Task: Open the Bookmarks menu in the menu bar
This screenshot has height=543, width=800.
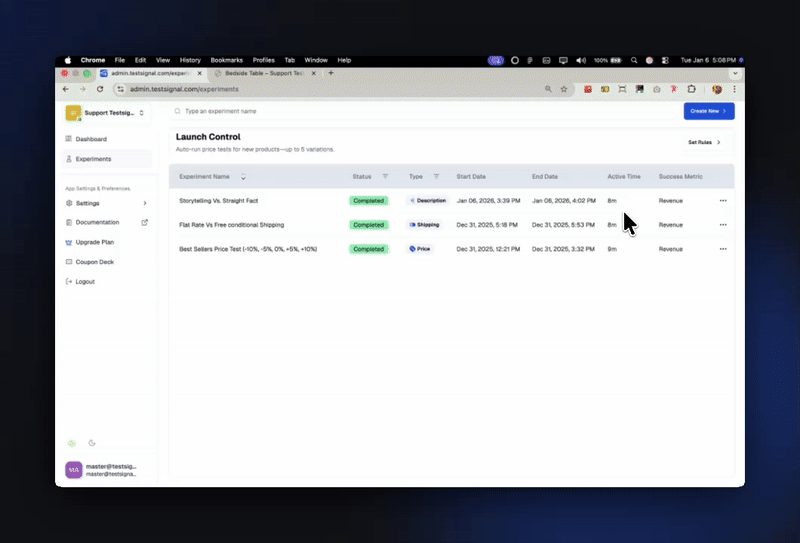Action: click(226, 60)
